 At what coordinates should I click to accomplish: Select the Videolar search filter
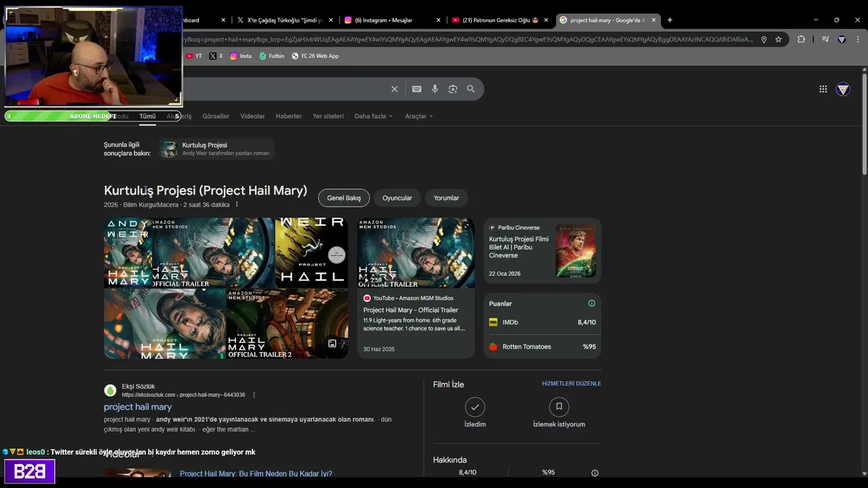coord(252,116)
